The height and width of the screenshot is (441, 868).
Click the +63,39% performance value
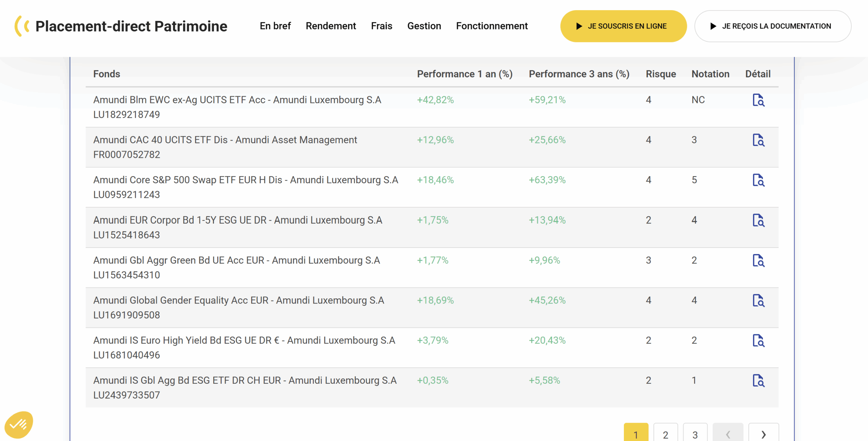click(x=547, y=180)
